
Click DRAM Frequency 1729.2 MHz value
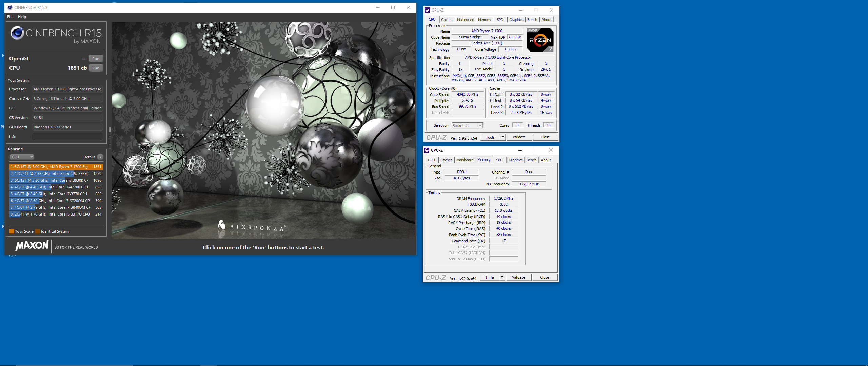[x=504, y=199]
